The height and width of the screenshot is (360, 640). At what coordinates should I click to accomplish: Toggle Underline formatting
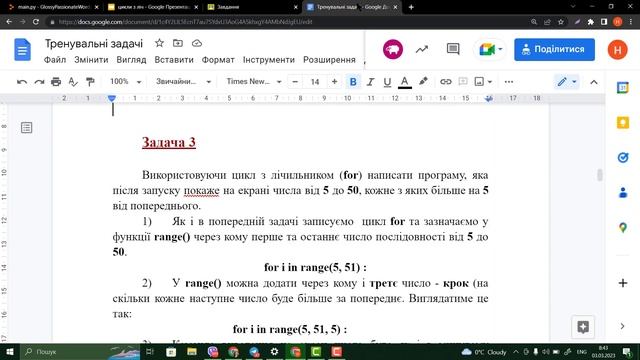387,82
